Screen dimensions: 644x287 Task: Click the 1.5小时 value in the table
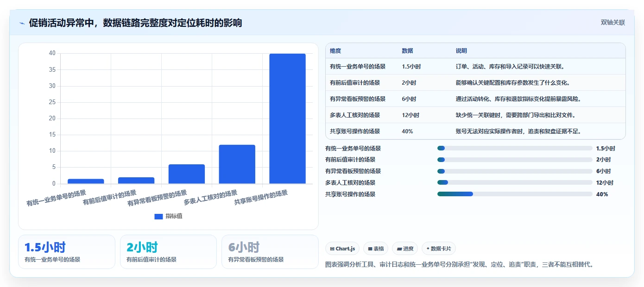(411, 67)
